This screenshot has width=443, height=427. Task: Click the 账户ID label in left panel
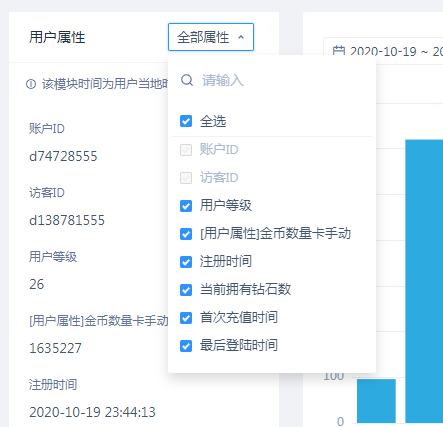(47, 129)
